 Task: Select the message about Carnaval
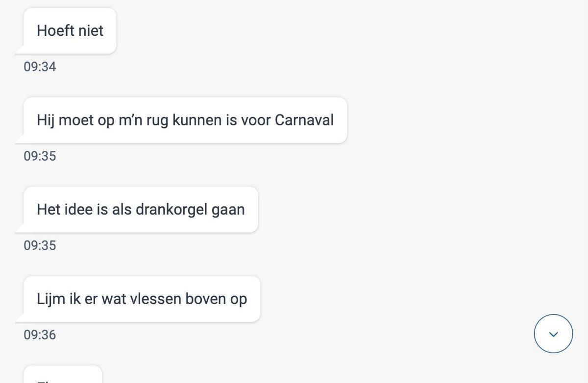click(185, 120)
